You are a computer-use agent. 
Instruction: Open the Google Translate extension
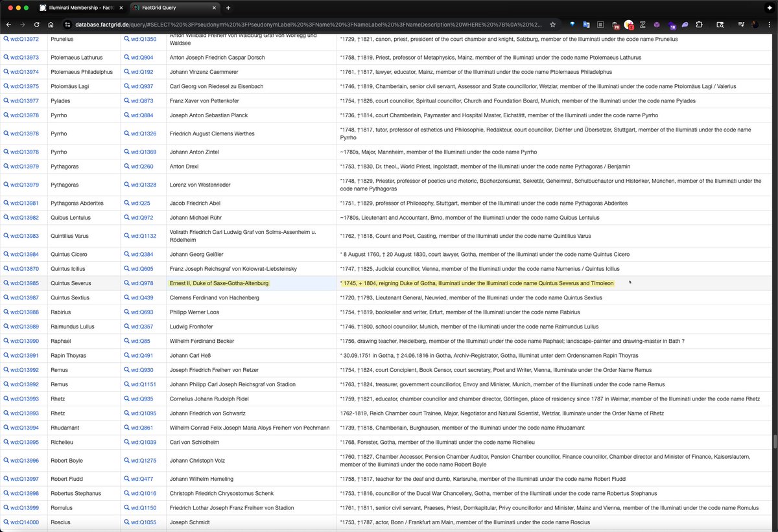(x=586, y=25)
